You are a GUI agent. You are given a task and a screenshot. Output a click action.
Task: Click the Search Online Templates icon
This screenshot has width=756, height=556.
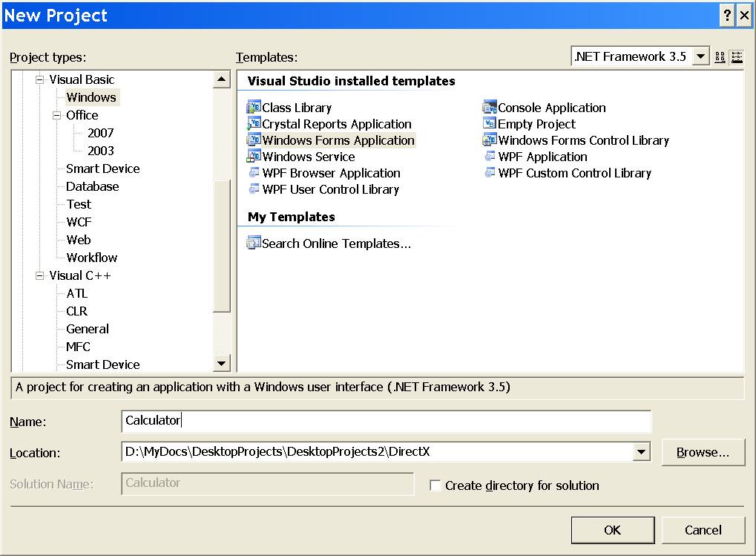[254, 243]
